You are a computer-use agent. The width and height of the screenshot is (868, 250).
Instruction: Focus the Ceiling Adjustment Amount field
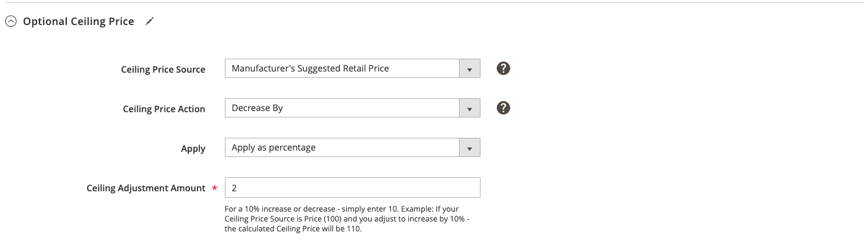352,187
